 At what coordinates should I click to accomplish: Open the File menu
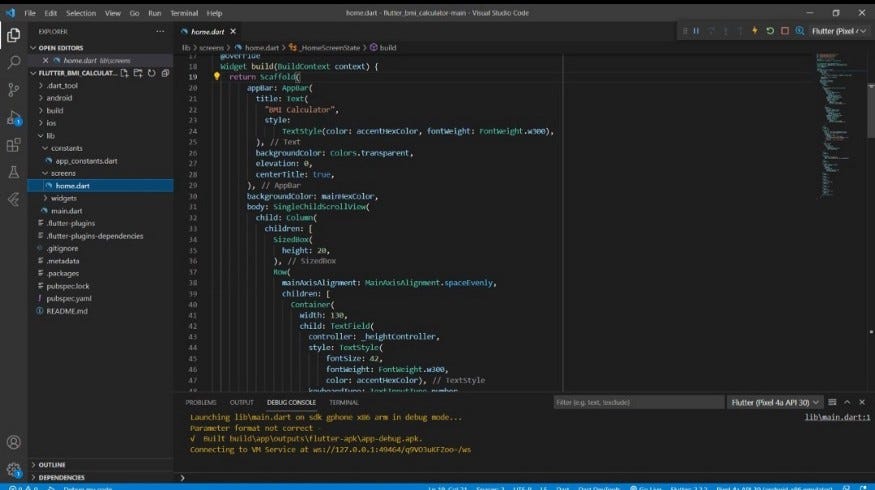point(30,13)
